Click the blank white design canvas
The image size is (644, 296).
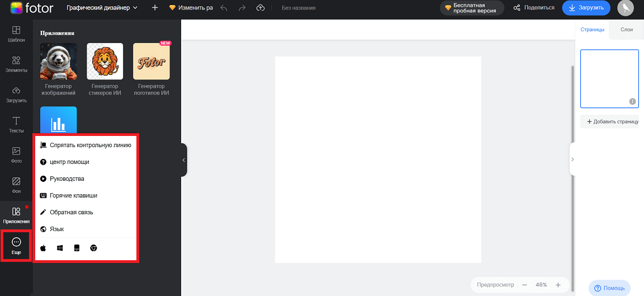(x=378, y=160)
